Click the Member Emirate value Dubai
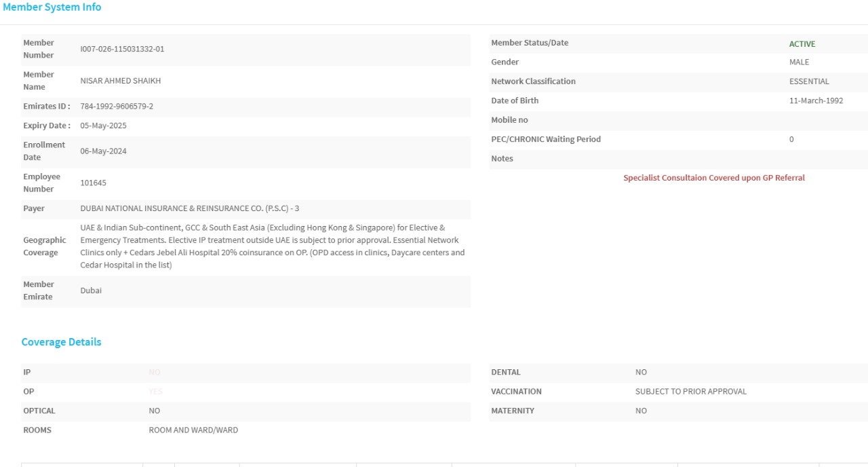This screenshot has width=868, height=467. [x=91, y=291]
